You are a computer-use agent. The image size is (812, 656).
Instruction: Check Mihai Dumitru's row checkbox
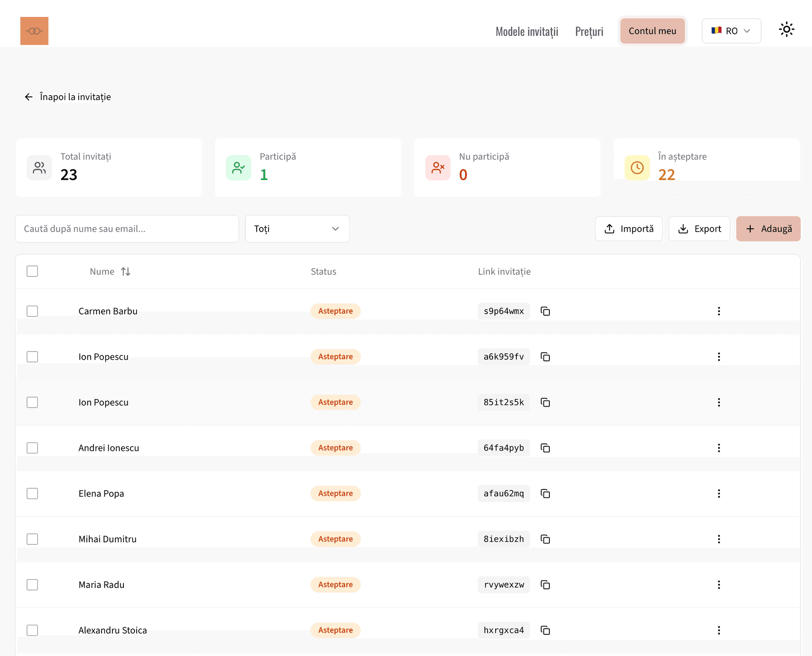(x=32, y=539)
